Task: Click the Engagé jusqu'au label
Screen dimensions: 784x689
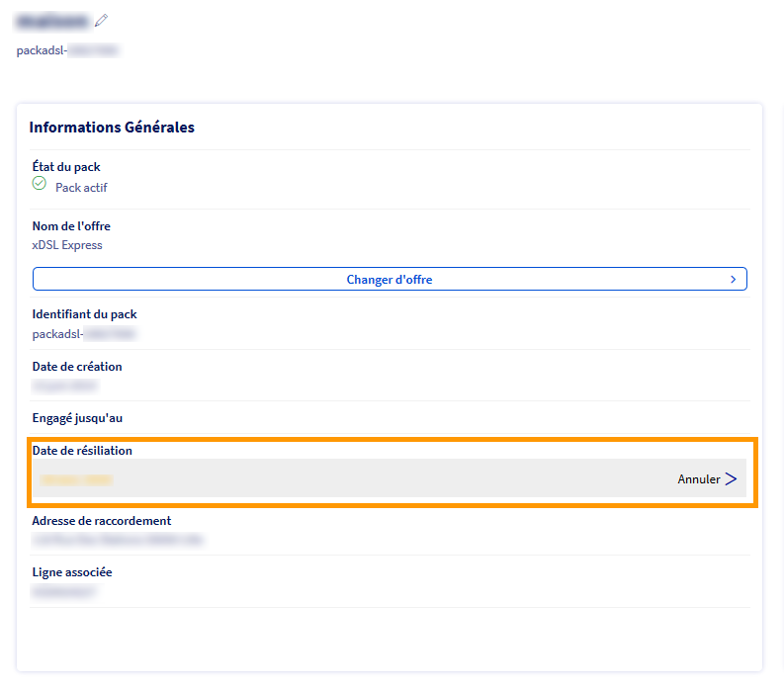Action: tap(77, 418)
